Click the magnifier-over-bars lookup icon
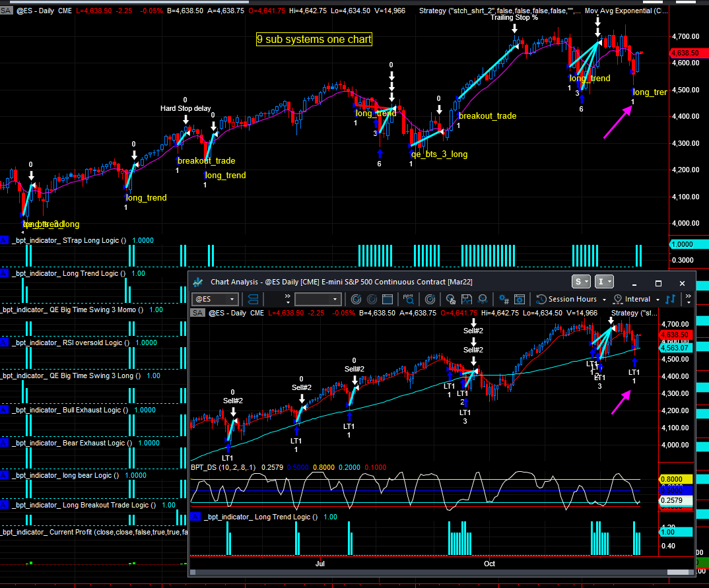Screen dimensions: 709x588 coord(409,299)
